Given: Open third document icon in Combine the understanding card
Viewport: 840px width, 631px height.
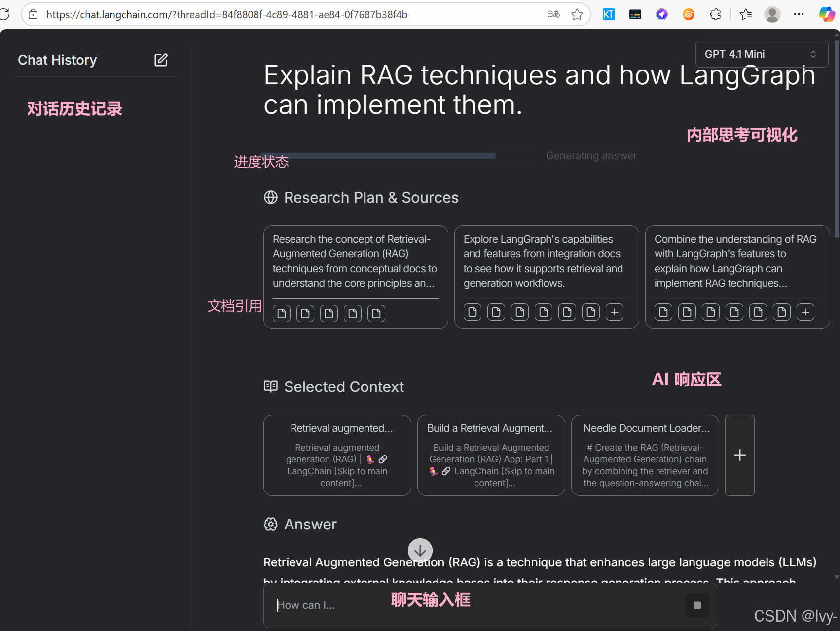Looking at the screenshot, I should (711, 312).
